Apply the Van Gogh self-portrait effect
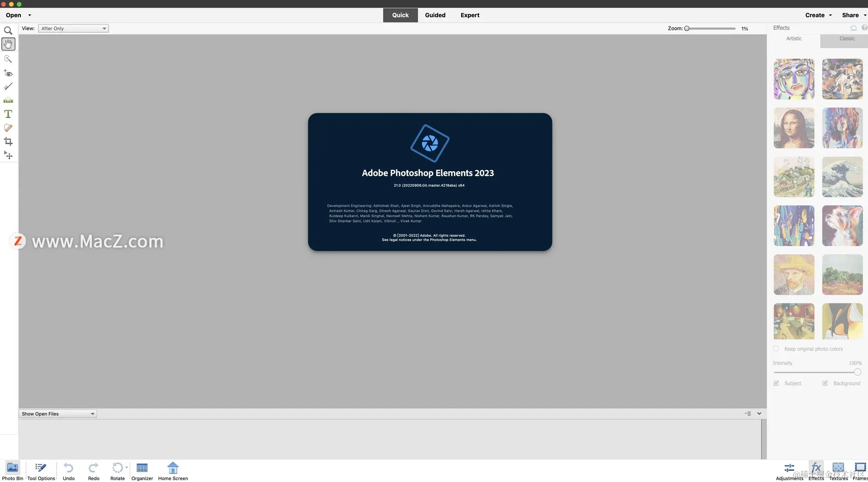868x482 pixels. click(794, 274)
